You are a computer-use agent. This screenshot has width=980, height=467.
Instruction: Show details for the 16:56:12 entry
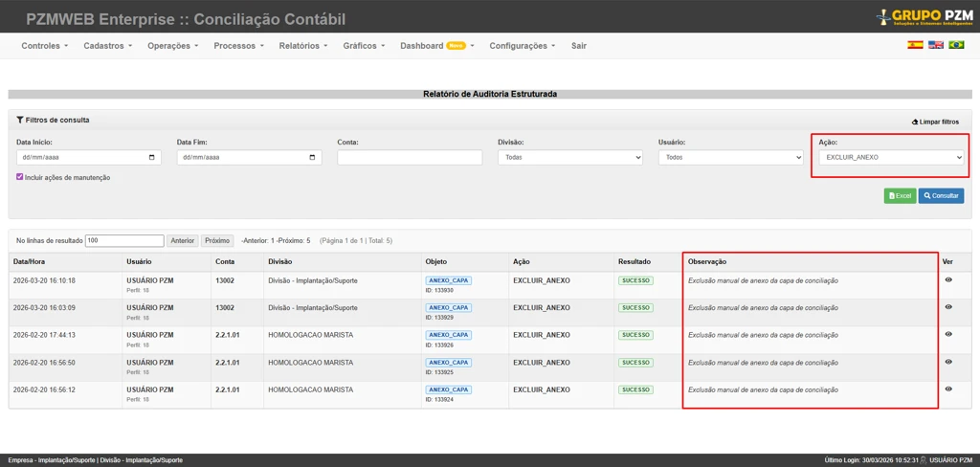[x=948, y=389]
